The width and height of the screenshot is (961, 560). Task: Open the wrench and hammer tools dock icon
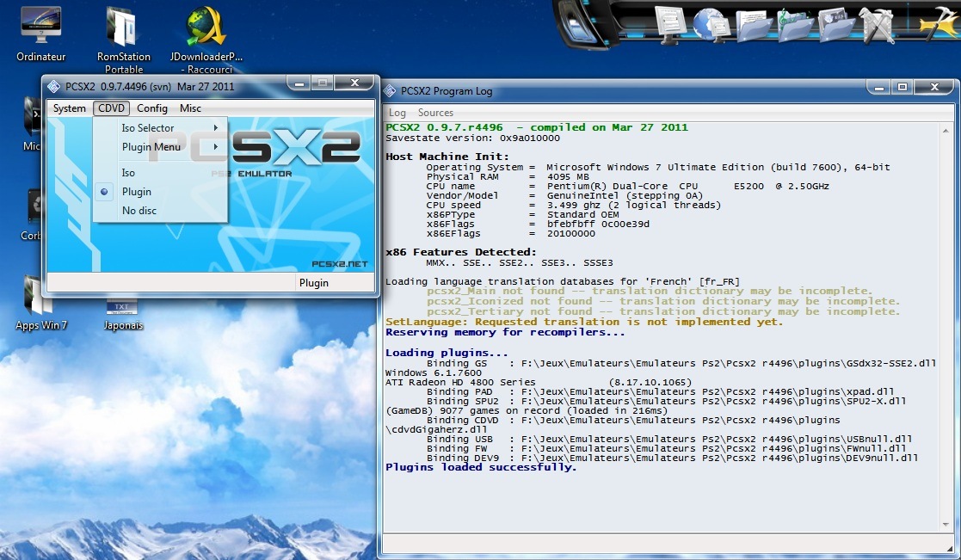click(878, 26)
